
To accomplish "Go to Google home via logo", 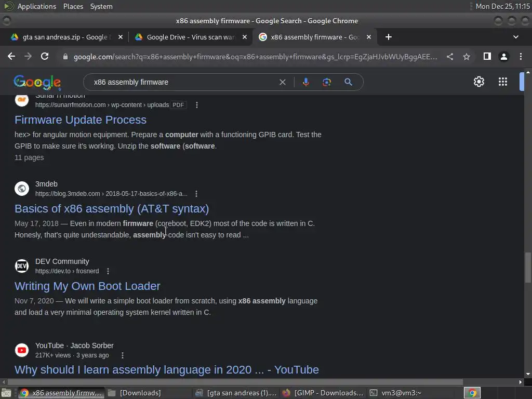I will (37, 83).
